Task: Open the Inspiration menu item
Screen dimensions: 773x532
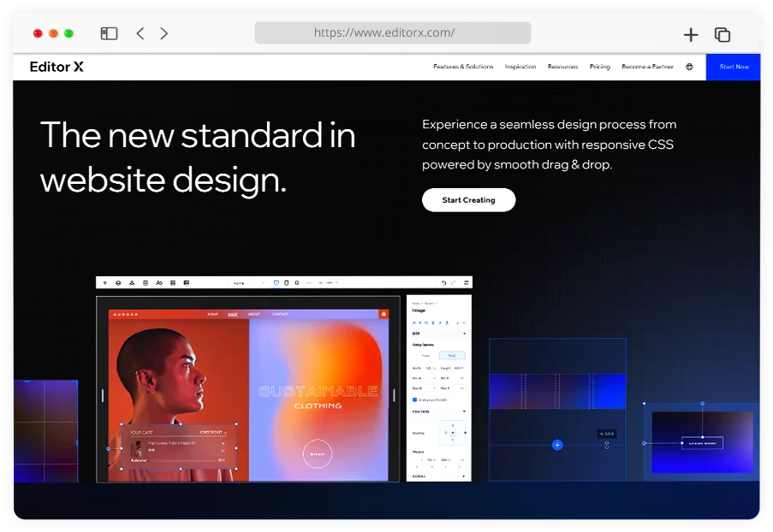Action: [520, 67]
